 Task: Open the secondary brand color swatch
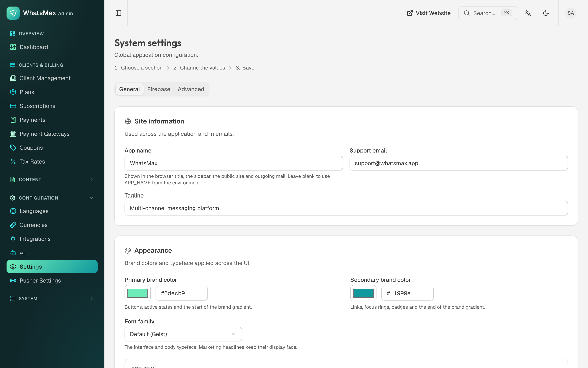coord(363,293)
